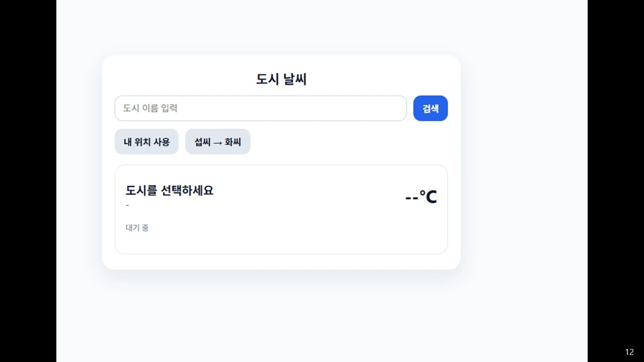This screenshot has width=644, height=362.
Task: Click the page number 12
Action: 629,351
